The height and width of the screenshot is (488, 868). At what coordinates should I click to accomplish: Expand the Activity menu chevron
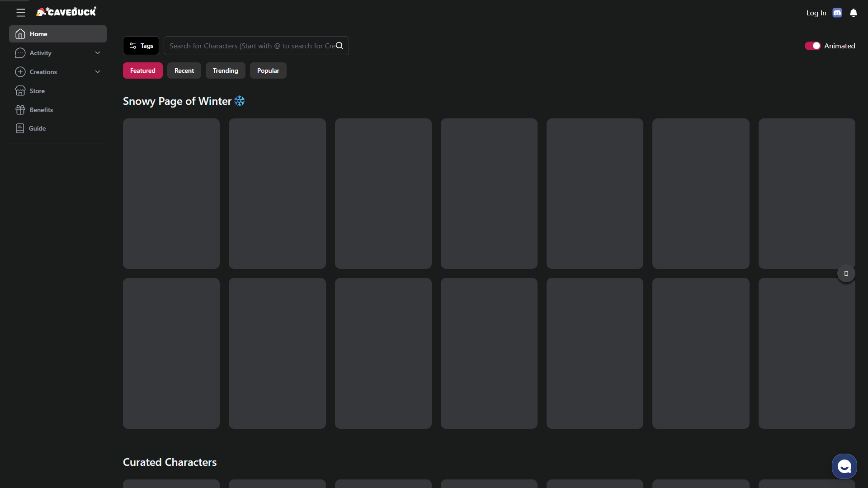coord(98,53)
